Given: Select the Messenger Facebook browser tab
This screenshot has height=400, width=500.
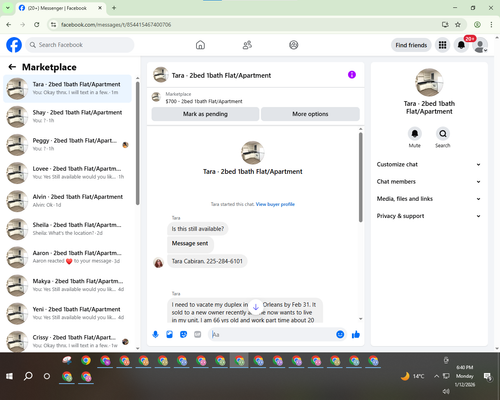Looking at the screenshot, I should [60, 8].
